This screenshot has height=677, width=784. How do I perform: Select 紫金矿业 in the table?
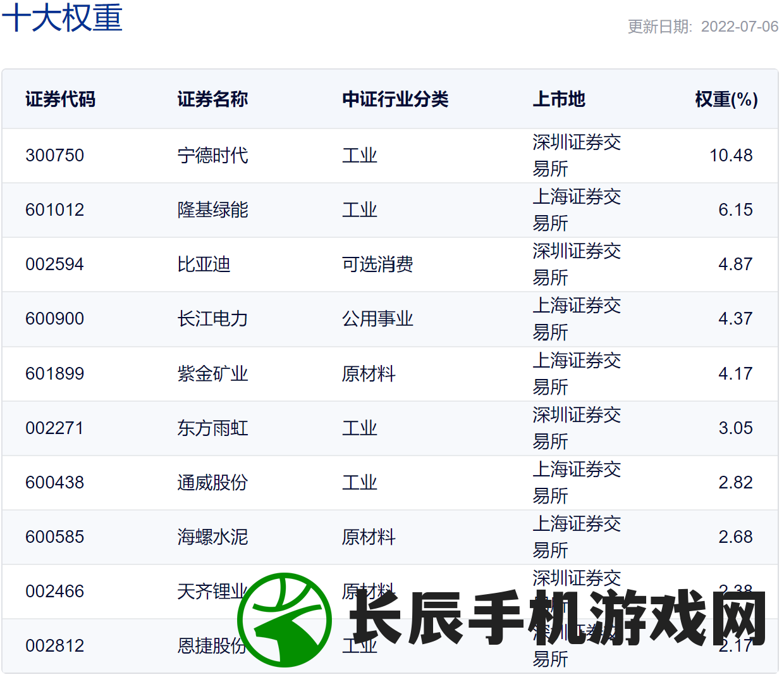pos(212,374)
